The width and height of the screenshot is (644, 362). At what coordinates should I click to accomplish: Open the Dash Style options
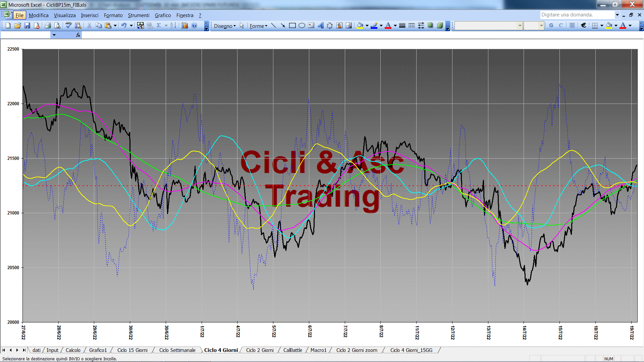click(x=412, y=26)
